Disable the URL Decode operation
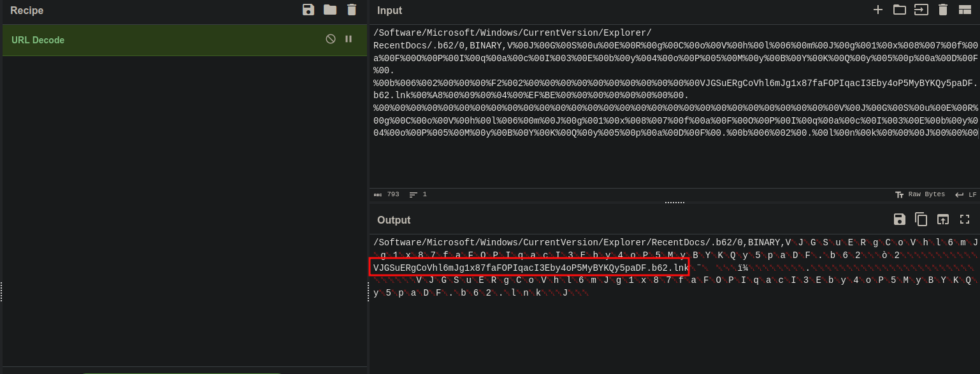Screen dimensions: 980x374 pyautogui.click(x=331, y=39)
